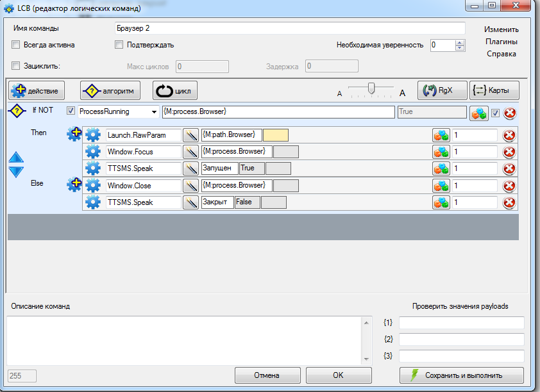540x392 pixels.
Task: Click the Запущен text field
Action: coord(219,168)
